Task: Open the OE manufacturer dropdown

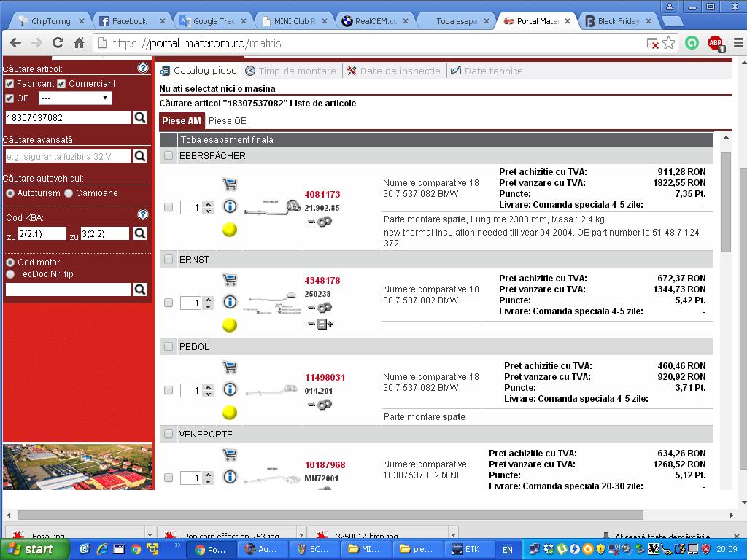Action: click(75, 98)
